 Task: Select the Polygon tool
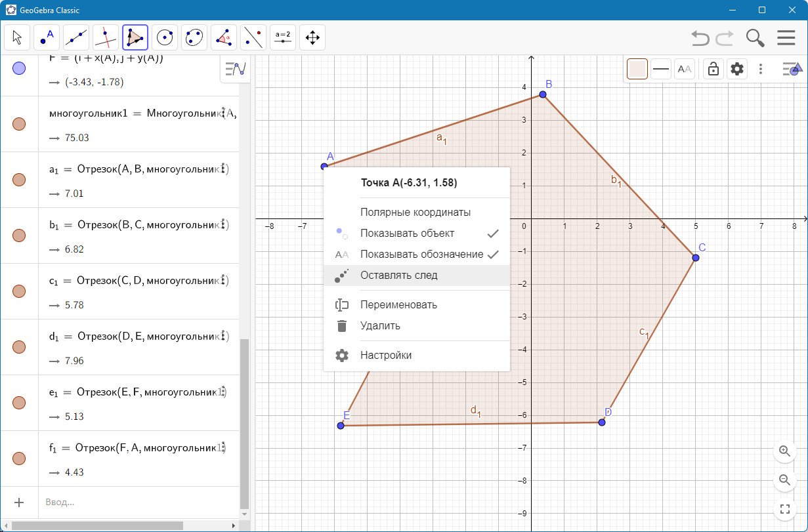point(135,38)
